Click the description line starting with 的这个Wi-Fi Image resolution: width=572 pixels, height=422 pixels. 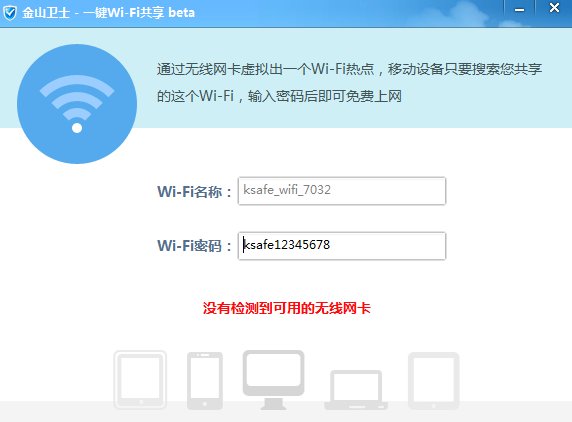pyautogui.click(x=279, y=96)
